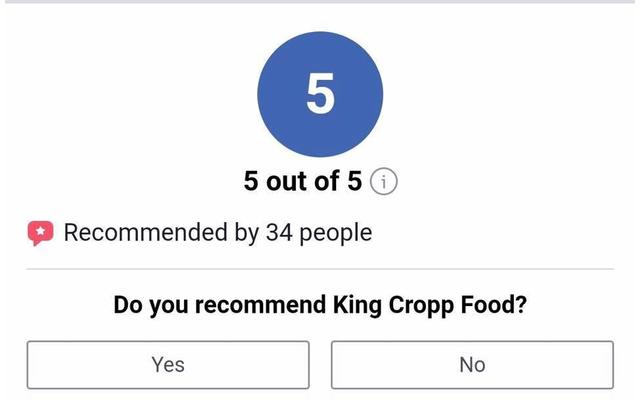The height and width of the screenshot is (400, 640).
Task: Select the blue circle rating badge
Action: point(320,94)
